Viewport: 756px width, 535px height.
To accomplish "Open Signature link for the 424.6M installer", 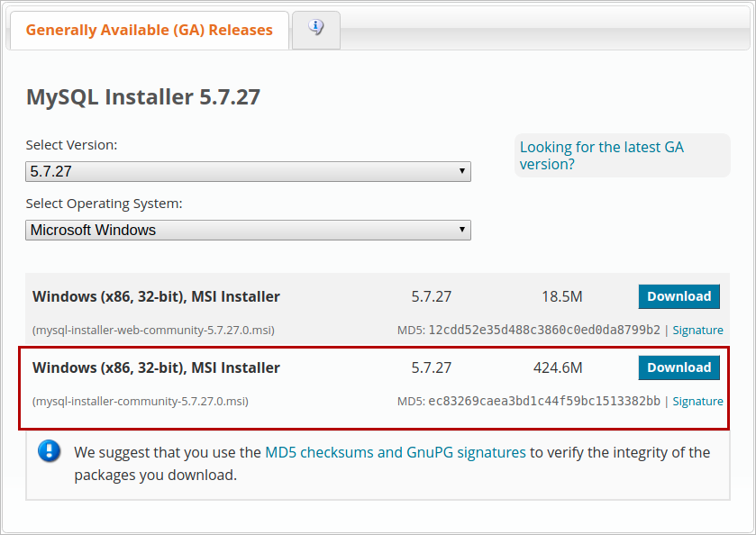I will click(x=697, y=401).
